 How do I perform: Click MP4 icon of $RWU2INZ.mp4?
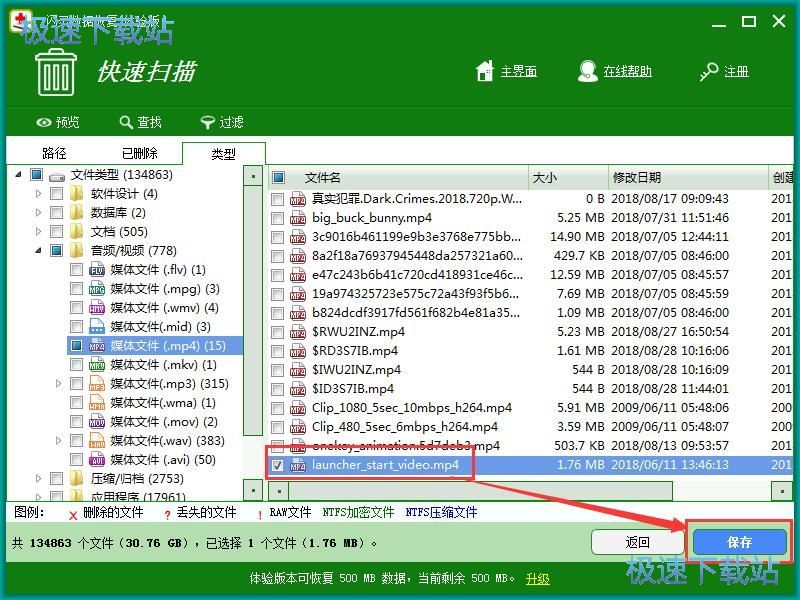click(298, 332)
